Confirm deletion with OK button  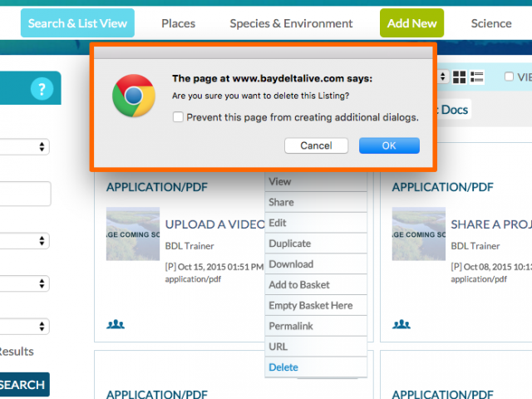pos(389,145)
